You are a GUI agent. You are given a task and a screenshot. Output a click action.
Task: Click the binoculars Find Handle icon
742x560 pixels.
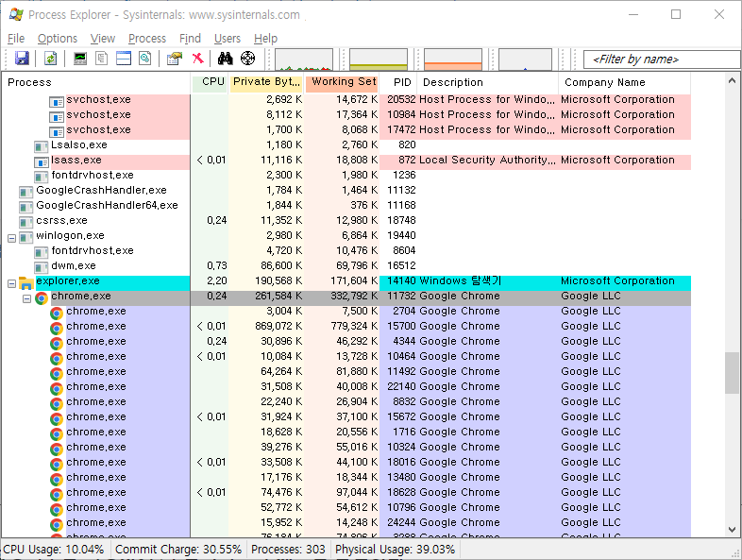226,59
